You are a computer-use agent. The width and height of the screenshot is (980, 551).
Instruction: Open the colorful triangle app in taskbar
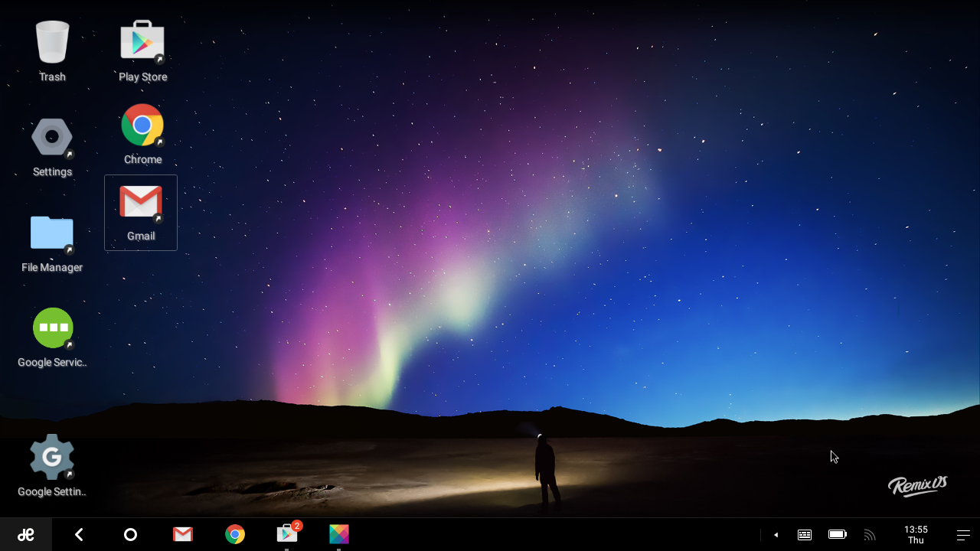(x=339, y=534)
